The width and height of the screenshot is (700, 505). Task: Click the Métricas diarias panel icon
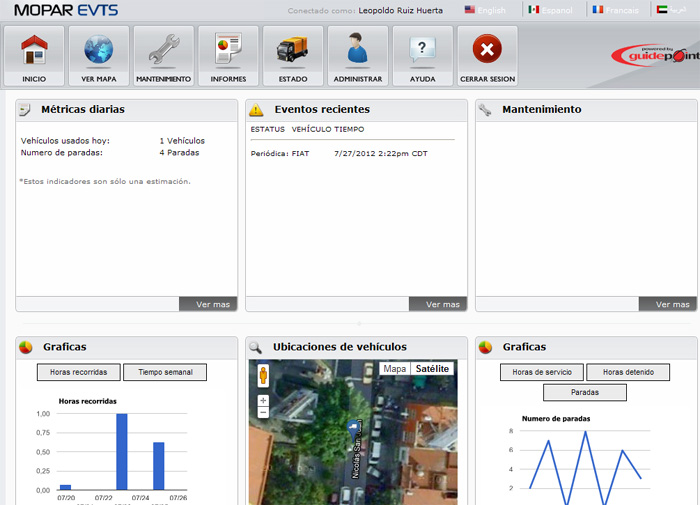click(x=25, y=109)
